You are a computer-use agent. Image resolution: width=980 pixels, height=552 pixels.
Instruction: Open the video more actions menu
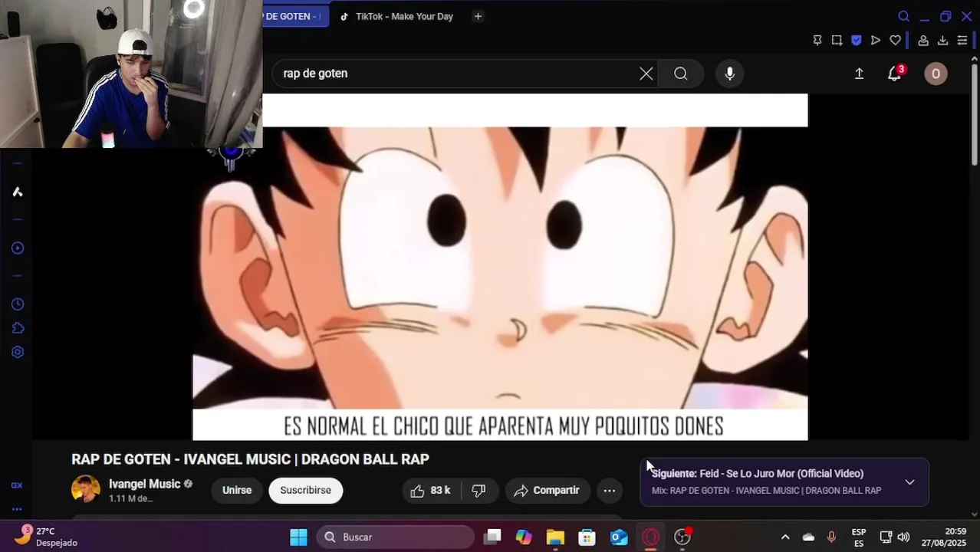(609, 491)
